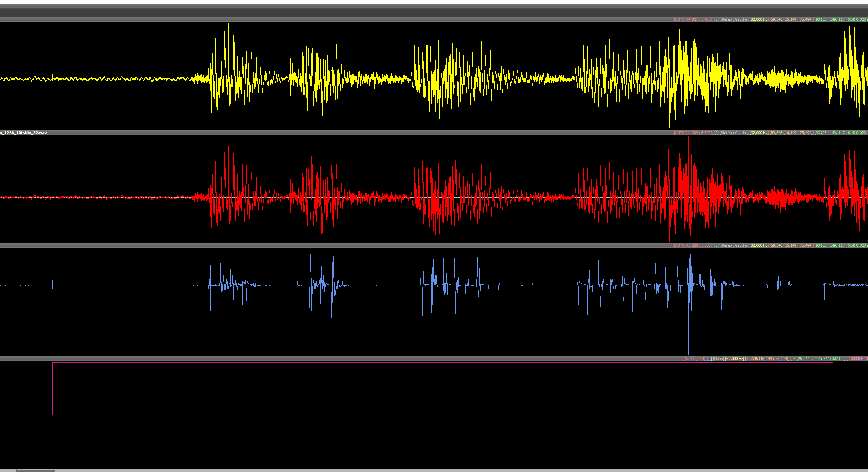Image resolution: width=868 pixels, height=472 pixels.
Task: Select the o_128k_10fr.bin_32.wav file name header
Action: 23,133
